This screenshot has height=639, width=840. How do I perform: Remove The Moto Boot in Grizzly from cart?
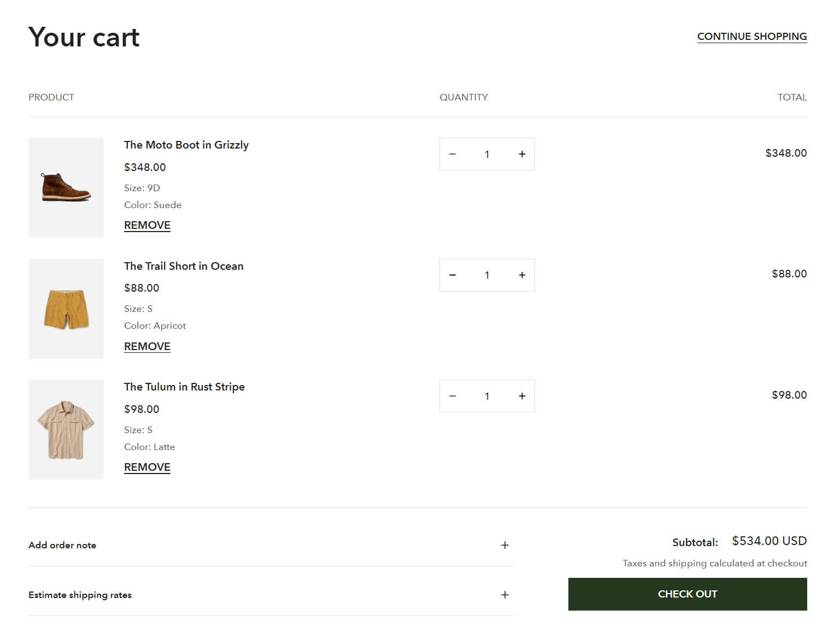coord(146,224)
